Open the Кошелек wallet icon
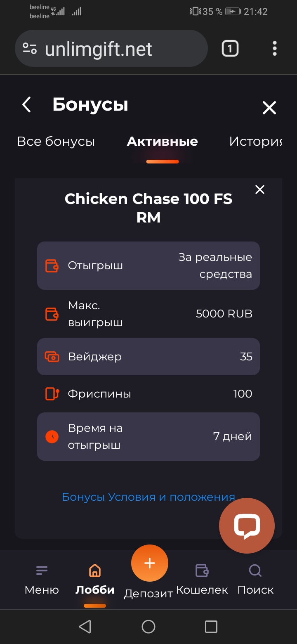This screenshot has height=644, width=297. point(202,571)
